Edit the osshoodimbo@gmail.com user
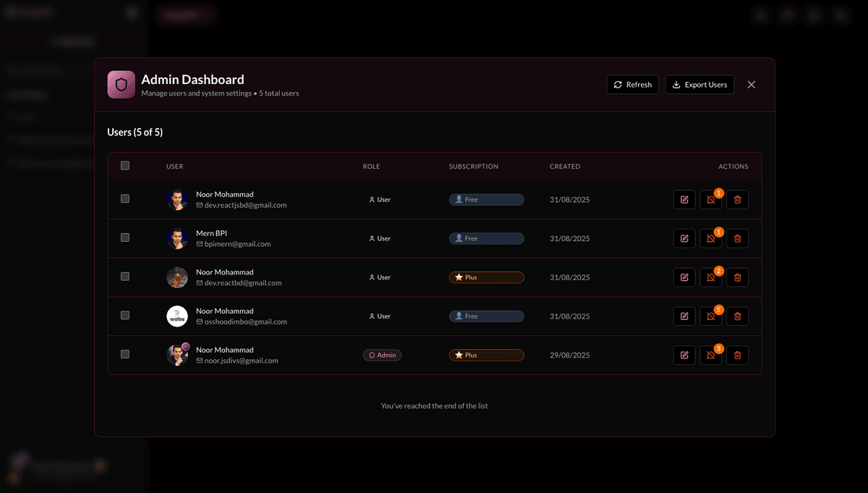This screenshot has height=493, width=868. (x=684, y=316)
